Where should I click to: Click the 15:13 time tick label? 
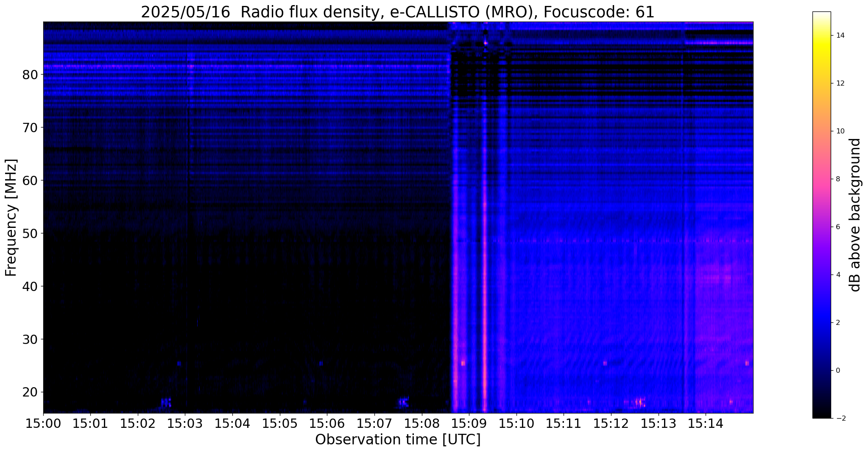pos(659,423)
